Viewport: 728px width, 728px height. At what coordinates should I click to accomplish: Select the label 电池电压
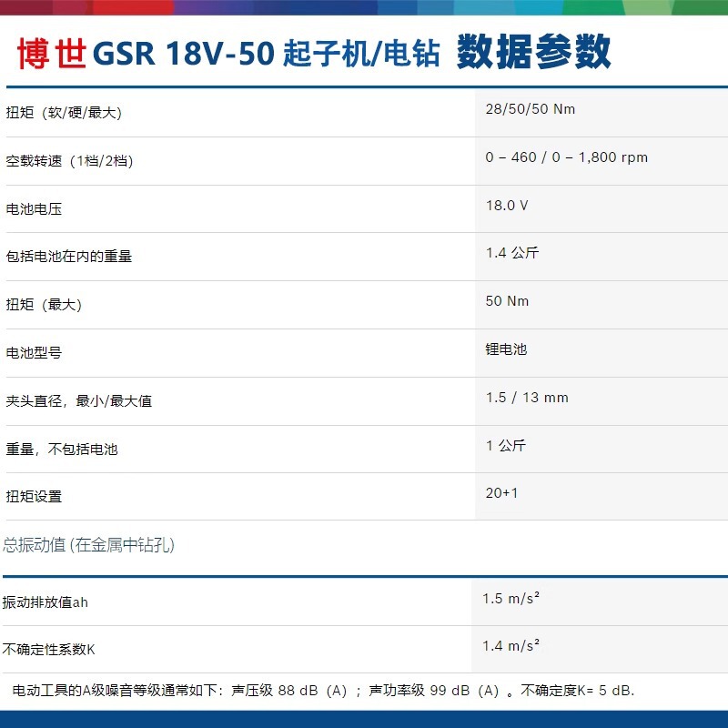(x=34, y=209)
